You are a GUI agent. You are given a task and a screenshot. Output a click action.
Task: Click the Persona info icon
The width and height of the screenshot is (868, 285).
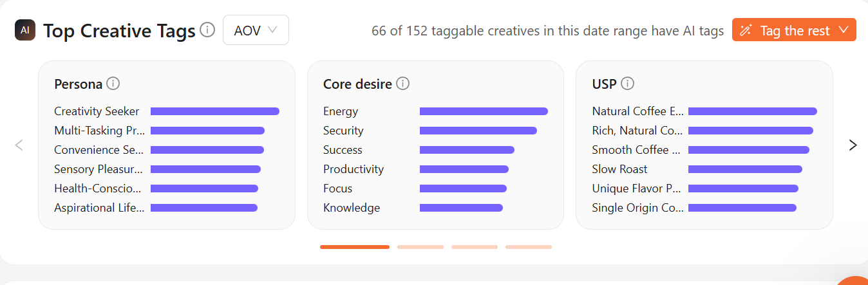113,84
